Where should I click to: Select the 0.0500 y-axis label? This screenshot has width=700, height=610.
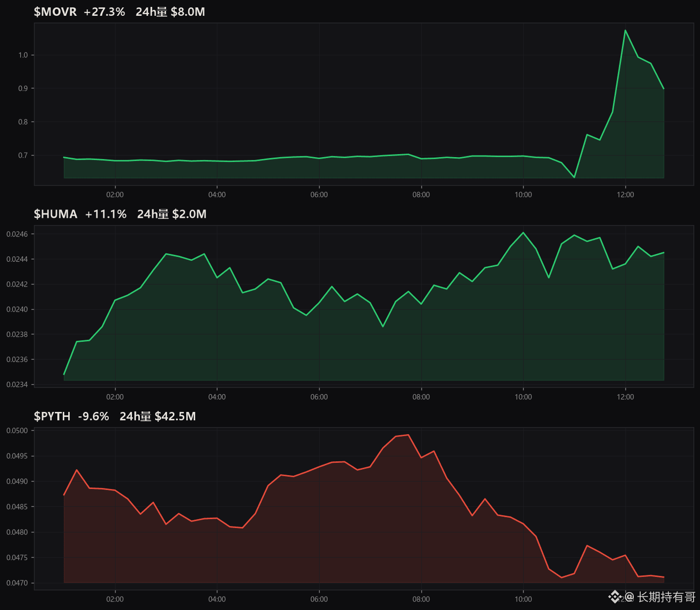pyautogui.click(x=17, y=431)
